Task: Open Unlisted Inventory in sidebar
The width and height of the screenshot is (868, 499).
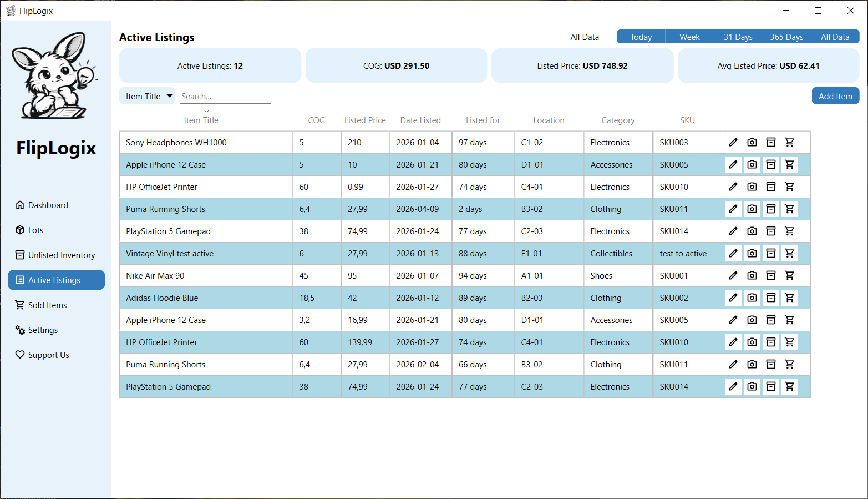Action: point(61,255)
